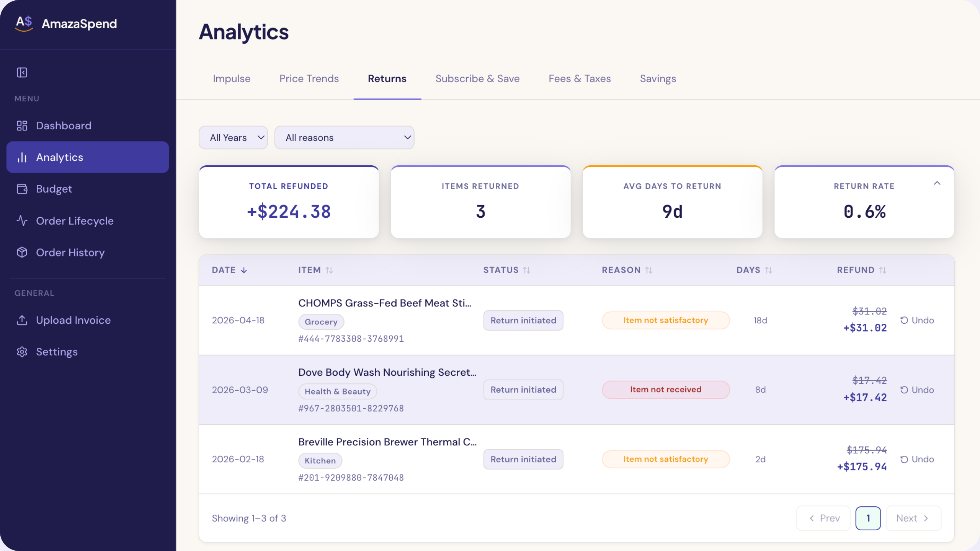Sort table by Date column arrow
The height and width of the screenshot is (551, 980).
(x=244, y=271)
